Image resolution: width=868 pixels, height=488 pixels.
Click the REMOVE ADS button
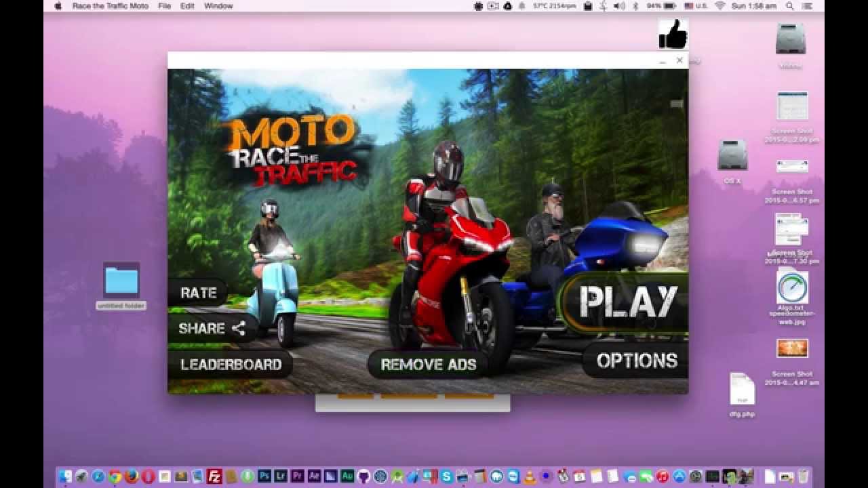pyautogui.click(x=428, y=365)
